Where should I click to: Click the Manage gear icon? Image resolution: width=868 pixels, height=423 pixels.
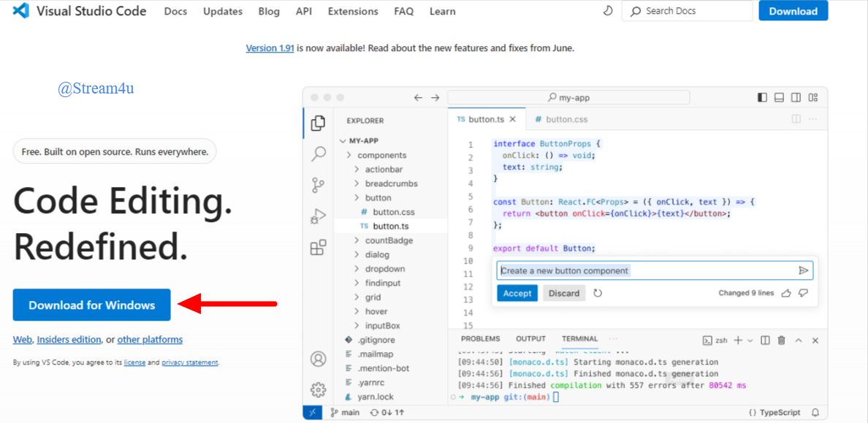point(319,390)
